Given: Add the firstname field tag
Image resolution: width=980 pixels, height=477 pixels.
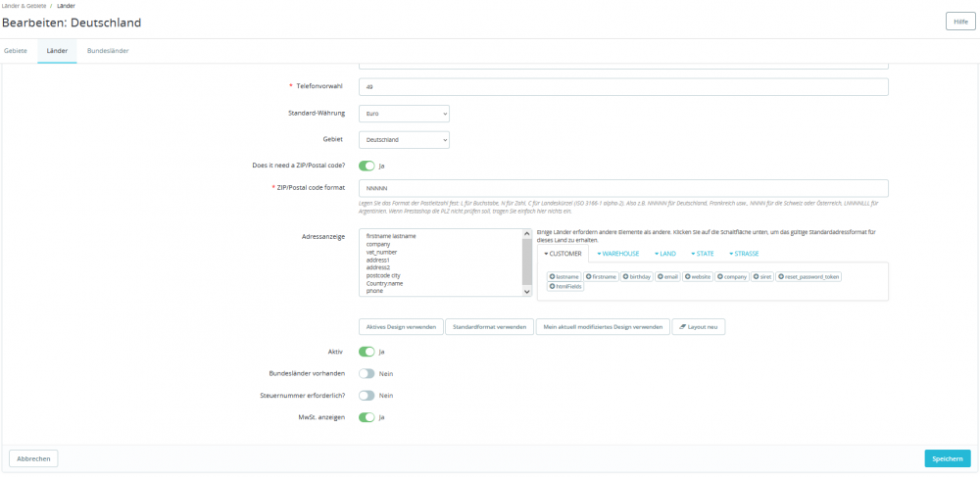Looking at the screenshot, I should click(x=602, y=276).
